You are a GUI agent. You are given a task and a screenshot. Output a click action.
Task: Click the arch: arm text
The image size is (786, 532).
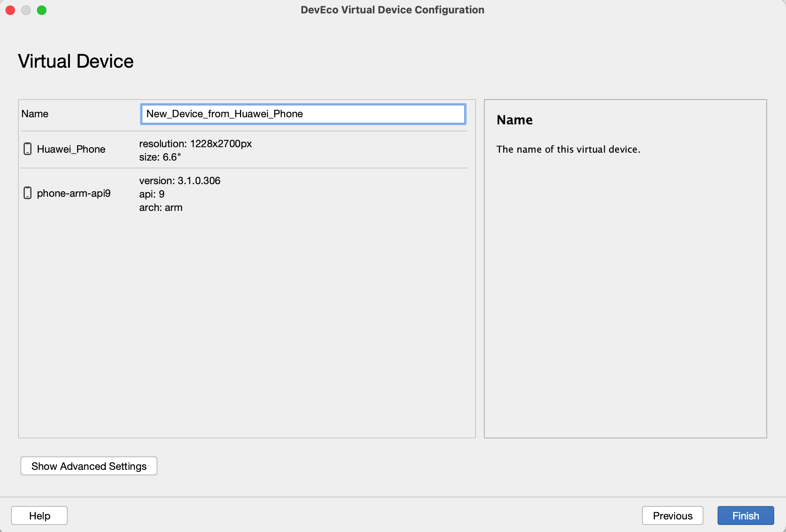tap(161, 207)
